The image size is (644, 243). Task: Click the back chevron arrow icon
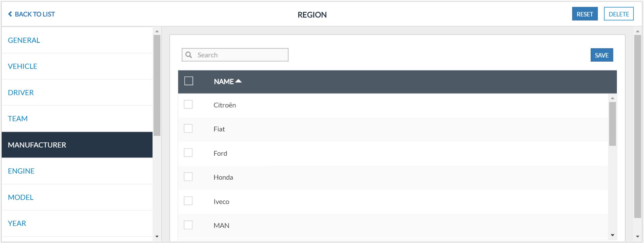(10, 14)
